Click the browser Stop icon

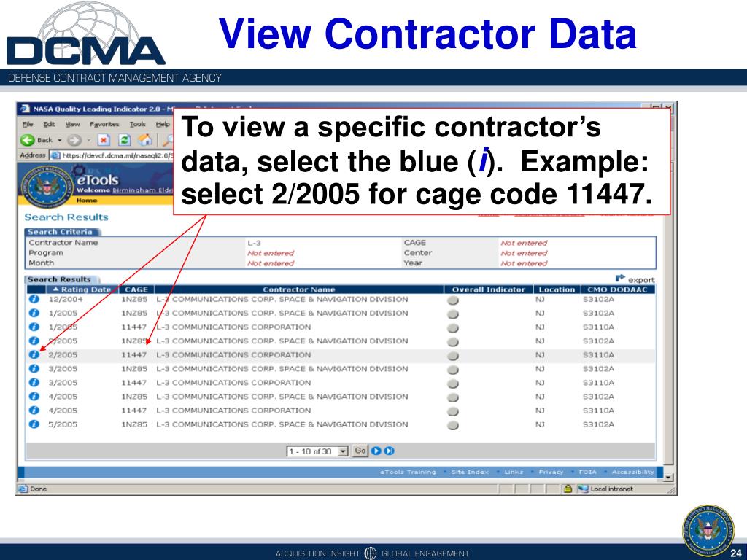(x=104, y=140)
